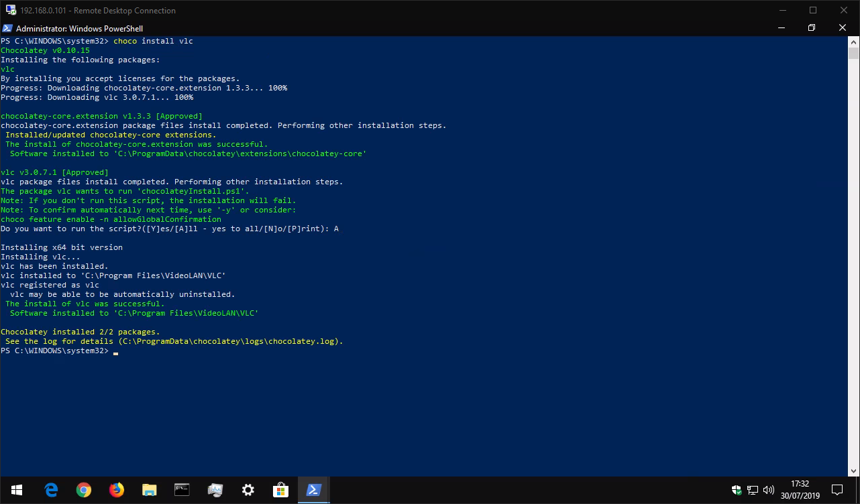This screenshot has height=504, width=860.
Task: Open the Action Center notifications icon
Action: 837,490
